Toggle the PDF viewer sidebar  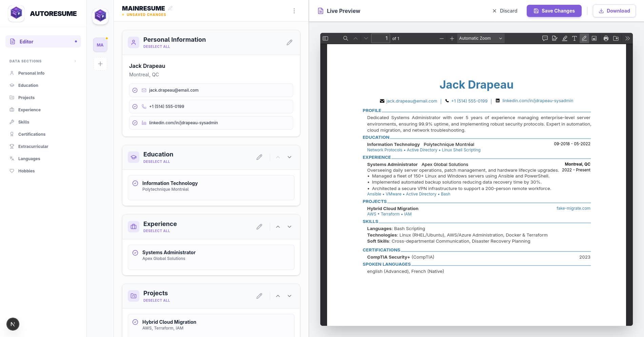[325, 38]
